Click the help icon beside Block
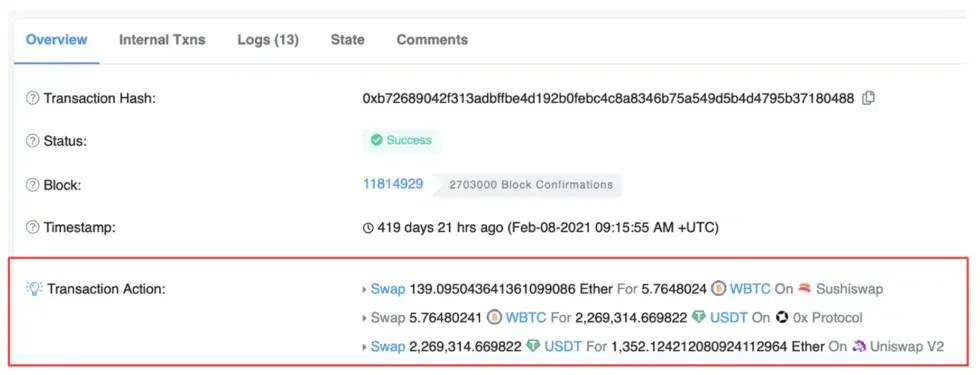The height and width of the screenshot is (375, 980). [x=32, y=185]
